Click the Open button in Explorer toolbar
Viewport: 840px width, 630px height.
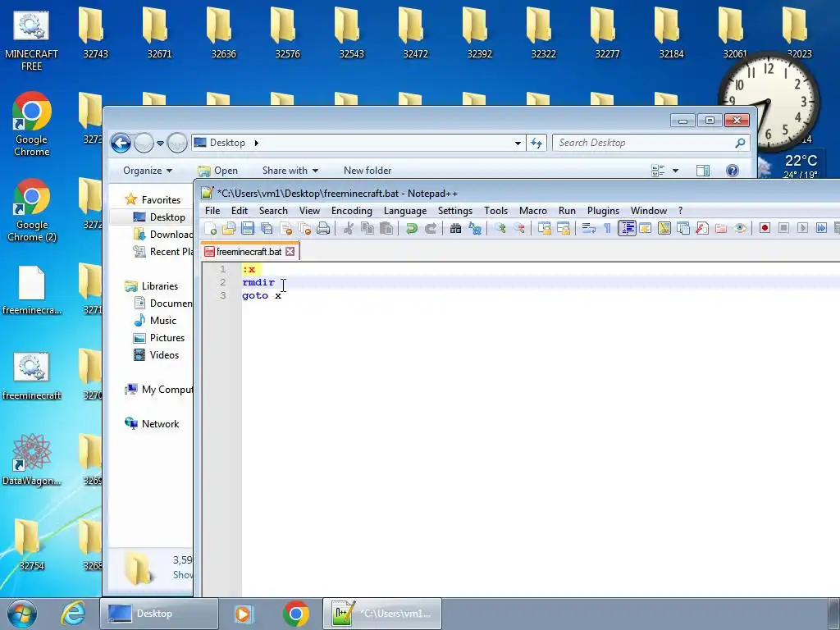[218, 171]
